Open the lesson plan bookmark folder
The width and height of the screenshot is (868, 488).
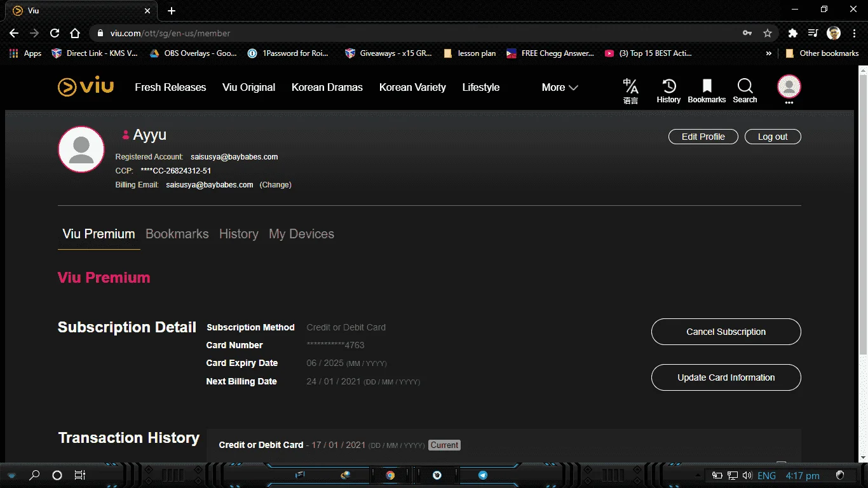tap(470, 53)
